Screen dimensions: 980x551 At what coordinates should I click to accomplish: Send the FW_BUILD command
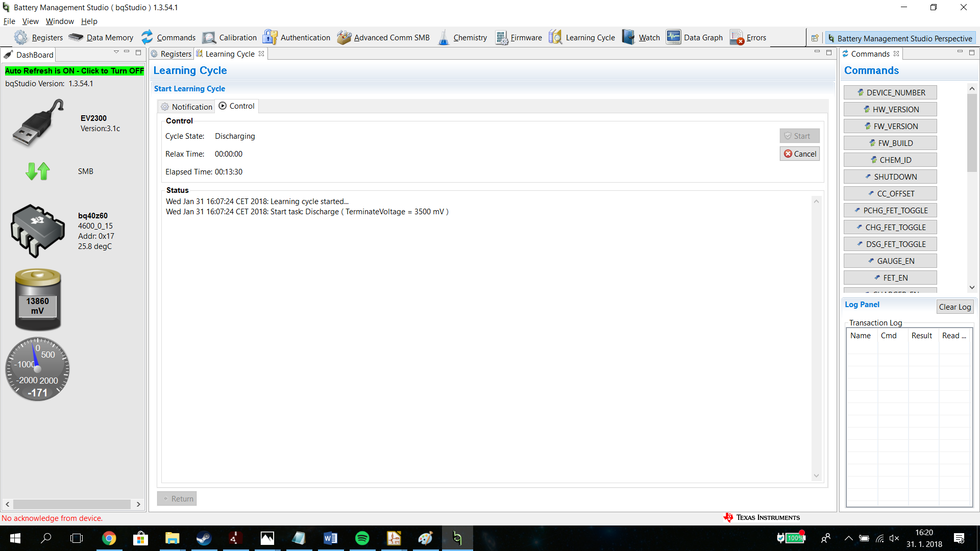[890, 143]
